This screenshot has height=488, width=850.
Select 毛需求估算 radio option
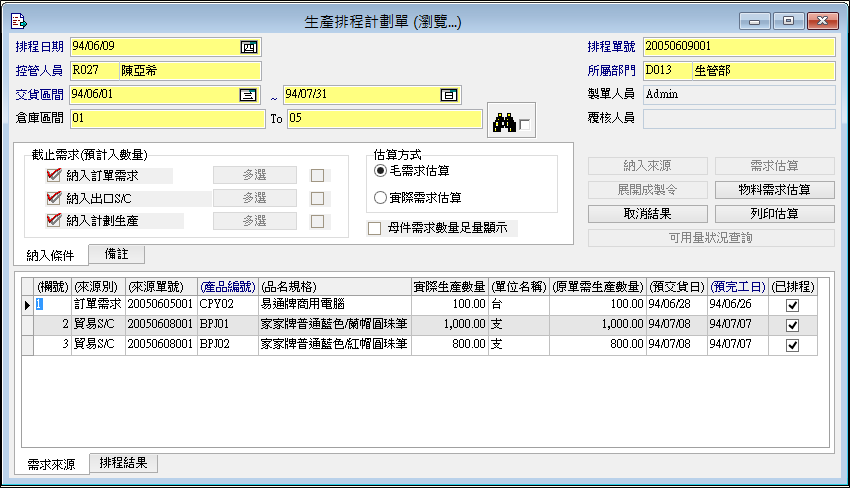[380, 171]
